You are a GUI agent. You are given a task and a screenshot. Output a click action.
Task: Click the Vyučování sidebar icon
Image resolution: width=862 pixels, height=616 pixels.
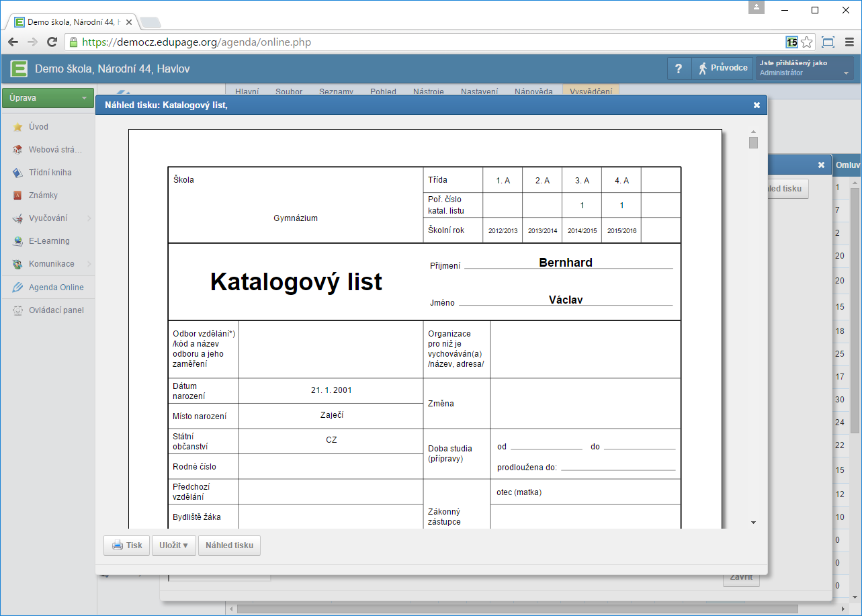click(18, 218)
